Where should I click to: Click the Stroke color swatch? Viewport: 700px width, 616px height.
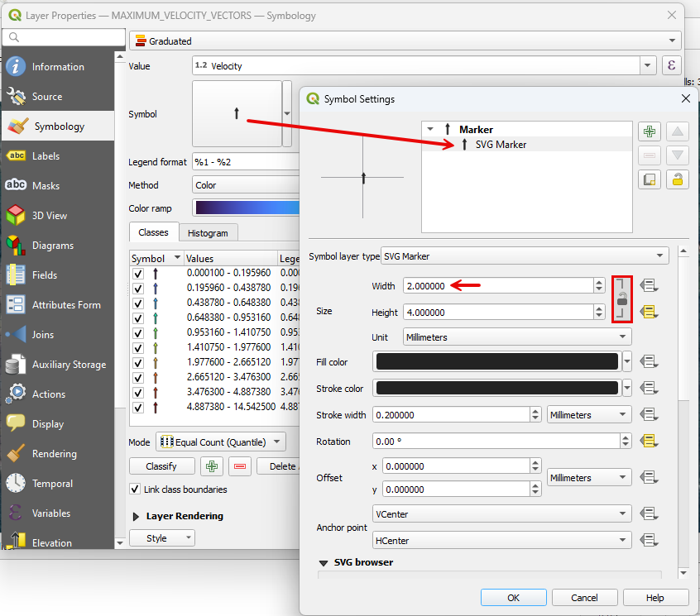point(496,388)
